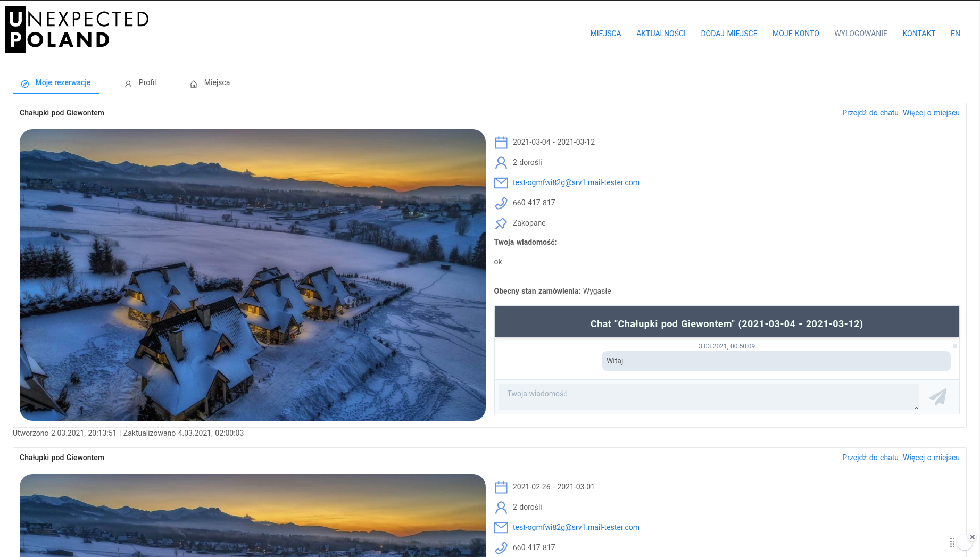Click the pin icon next to Zakopane
This screenshot has width=980, height=557.
point(501,223)
